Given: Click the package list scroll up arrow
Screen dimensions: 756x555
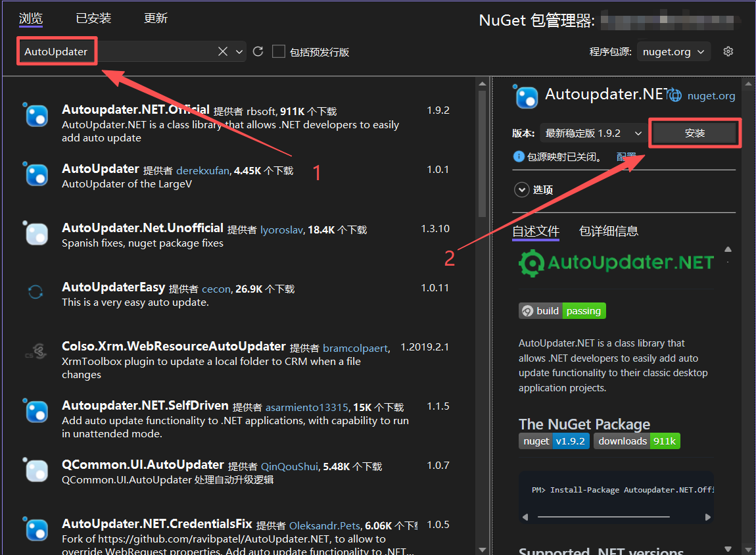Looking at the screenshot, I should (482, 84).
